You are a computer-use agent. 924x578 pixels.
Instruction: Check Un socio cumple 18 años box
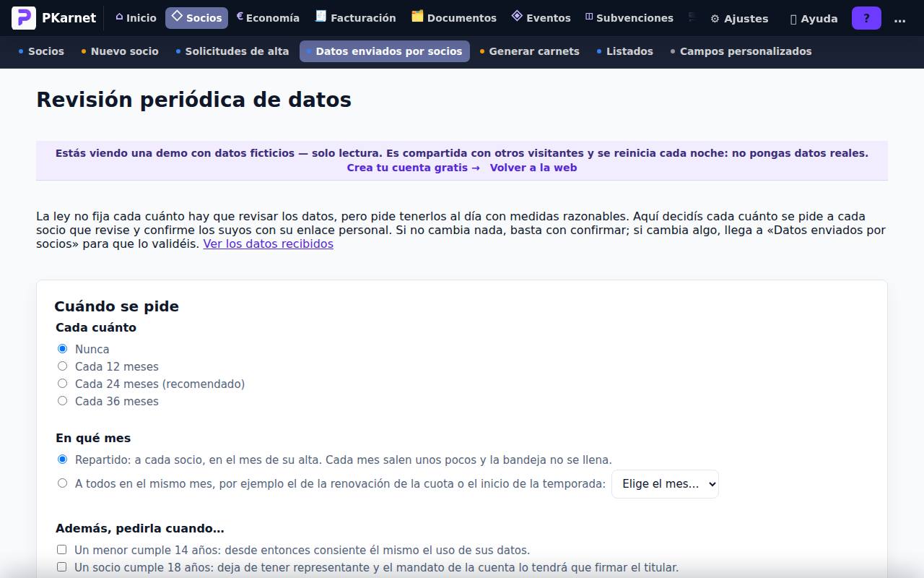click(x=61, y=566)
